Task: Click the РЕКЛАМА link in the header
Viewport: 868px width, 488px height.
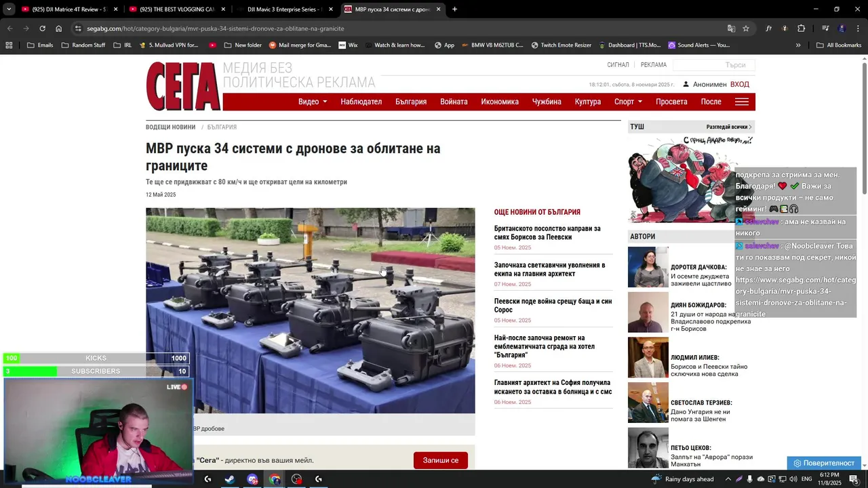Action: pos(654,65)
